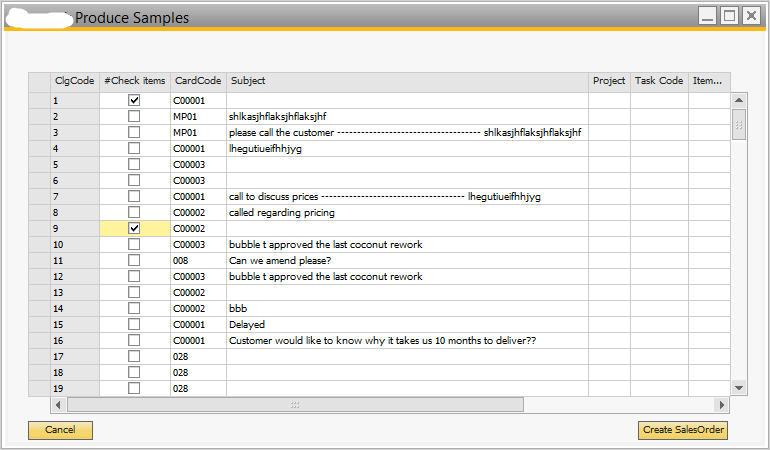Close the Produce Samples window
Image resolution: width=770 pixels, height=450 pixels.
coord(751,16)
